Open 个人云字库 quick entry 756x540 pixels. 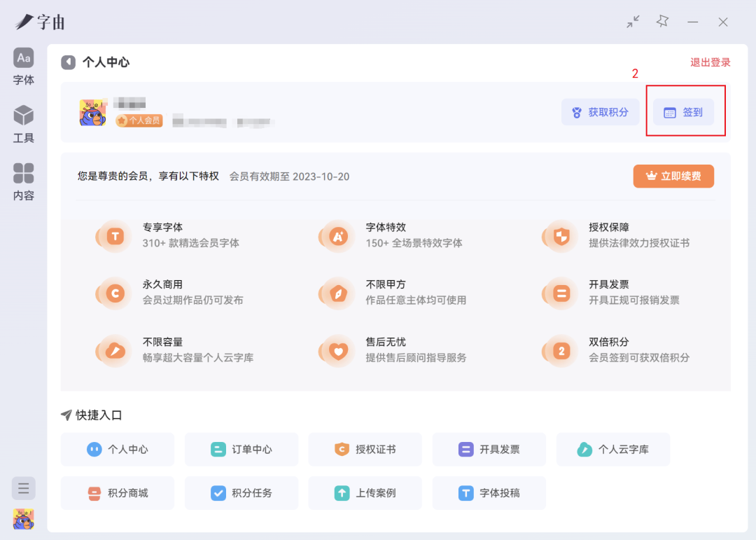(x=613, y=449)
